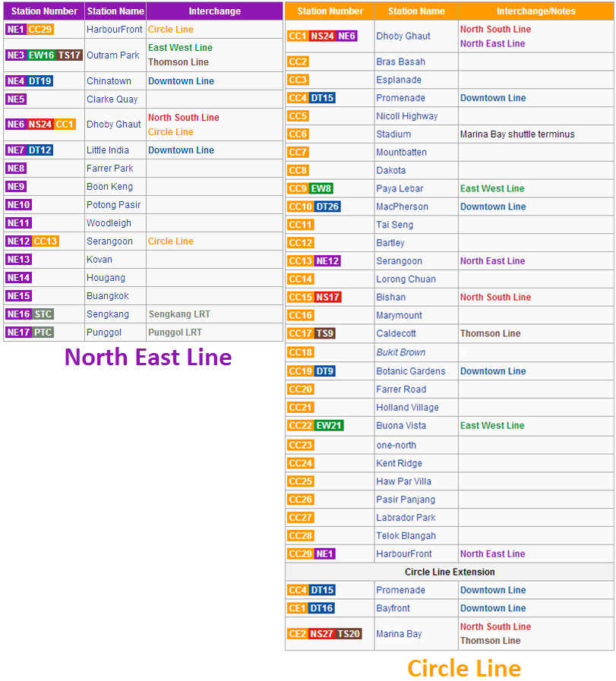The height and width of the screenshot is (681, 616).
Task: Click the CC25 station code badge
Action: pos(301,481)
